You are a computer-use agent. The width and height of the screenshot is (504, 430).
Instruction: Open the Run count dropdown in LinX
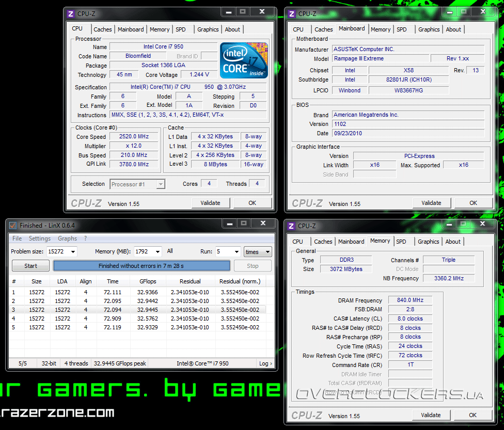tap(237, 251)
